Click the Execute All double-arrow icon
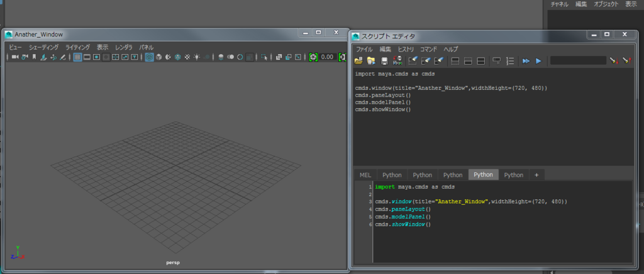Image resolution: width=644 pixels, height=274 pixels. (x=526, y=61)
